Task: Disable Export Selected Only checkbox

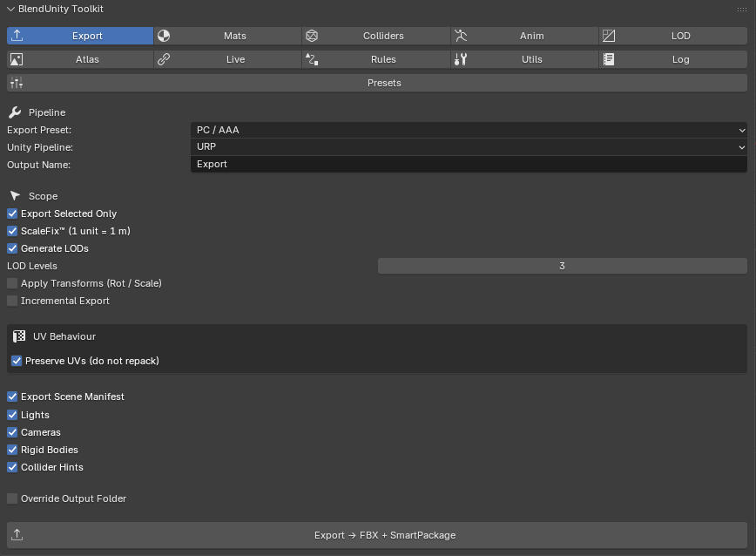Action: (12, 214)
